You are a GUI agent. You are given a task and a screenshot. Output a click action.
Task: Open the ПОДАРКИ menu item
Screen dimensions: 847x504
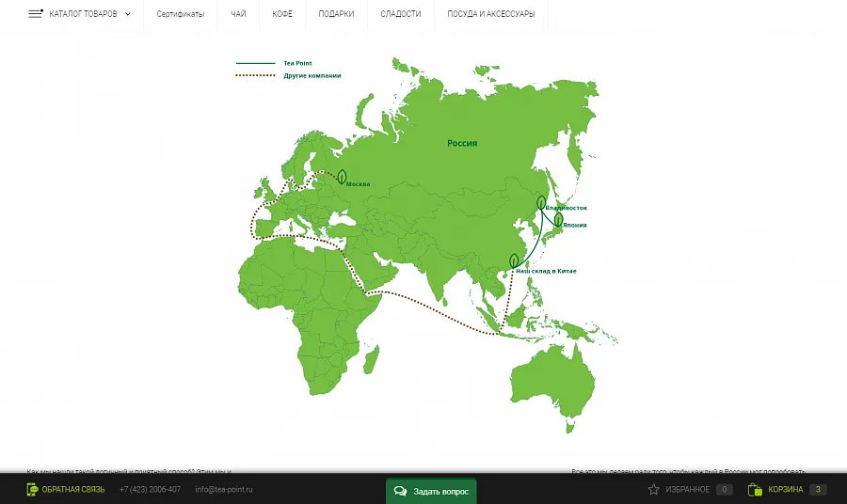point(336,14)
